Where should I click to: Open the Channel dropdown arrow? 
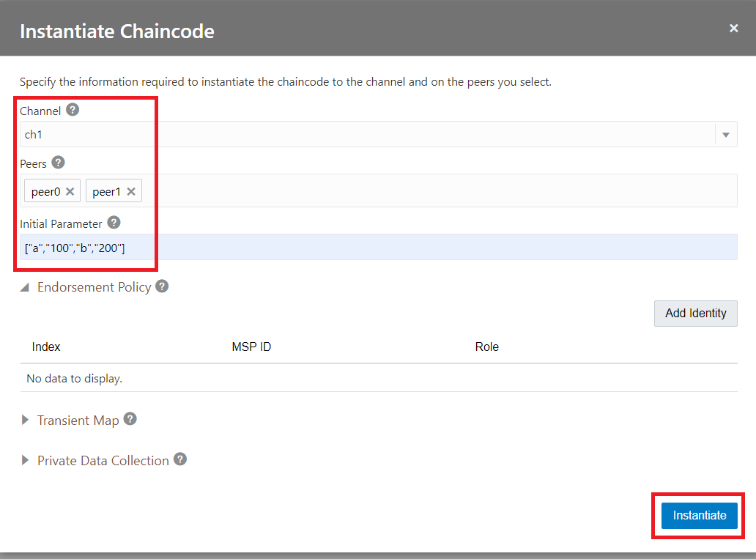tap(726, 135)
